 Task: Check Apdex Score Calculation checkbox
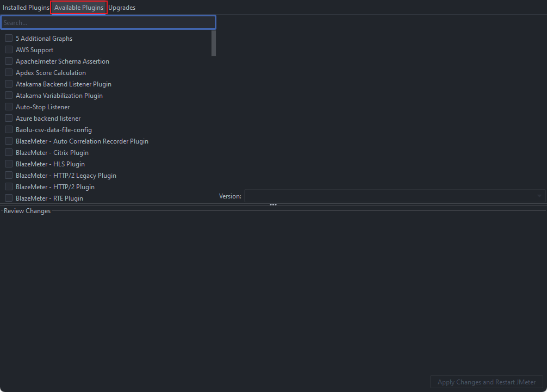click(9, 72)
